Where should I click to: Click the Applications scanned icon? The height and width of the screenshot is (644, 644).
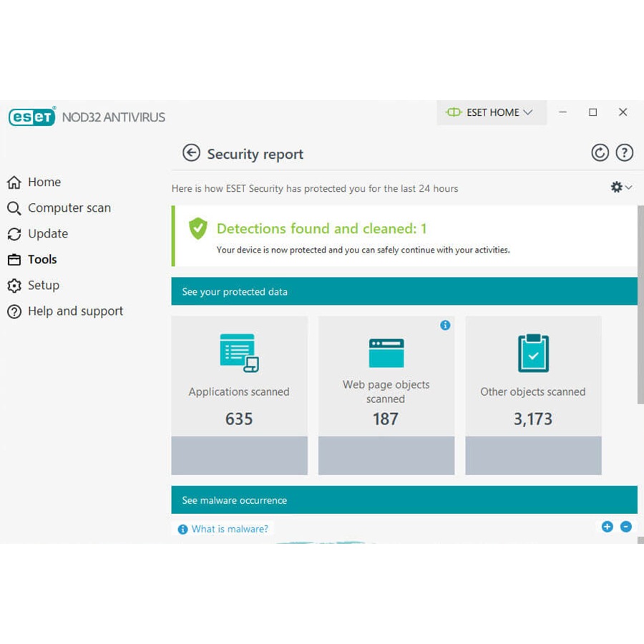coord(240,353)
